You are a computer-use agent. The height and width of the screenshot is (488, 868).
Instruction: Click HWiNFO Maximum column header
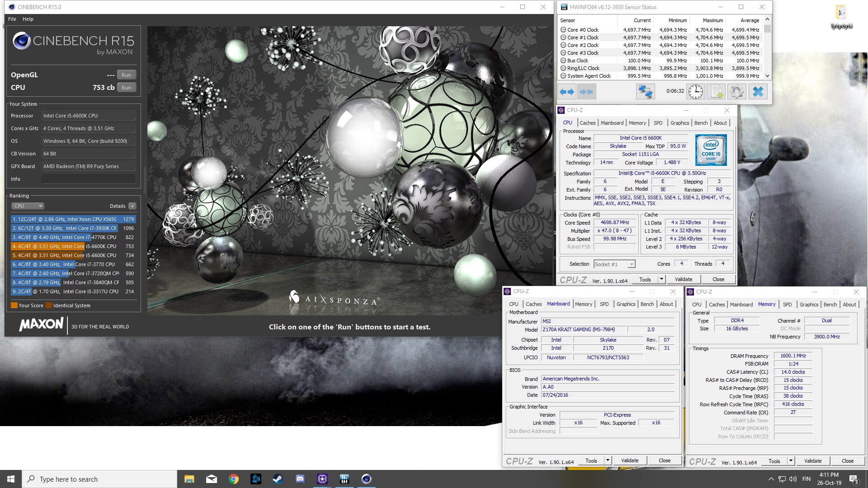click(712, 20)
